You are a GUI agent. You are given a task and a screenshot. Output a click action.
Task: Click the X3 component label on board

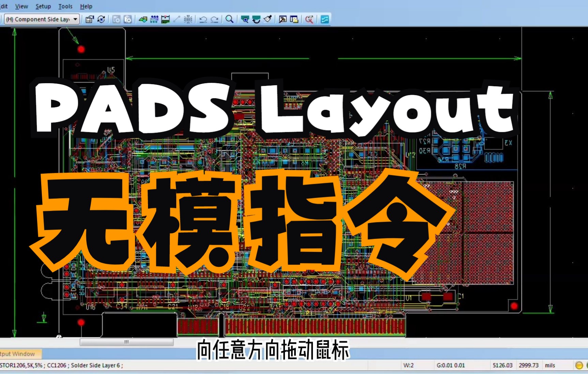click(x=508, y=143)
